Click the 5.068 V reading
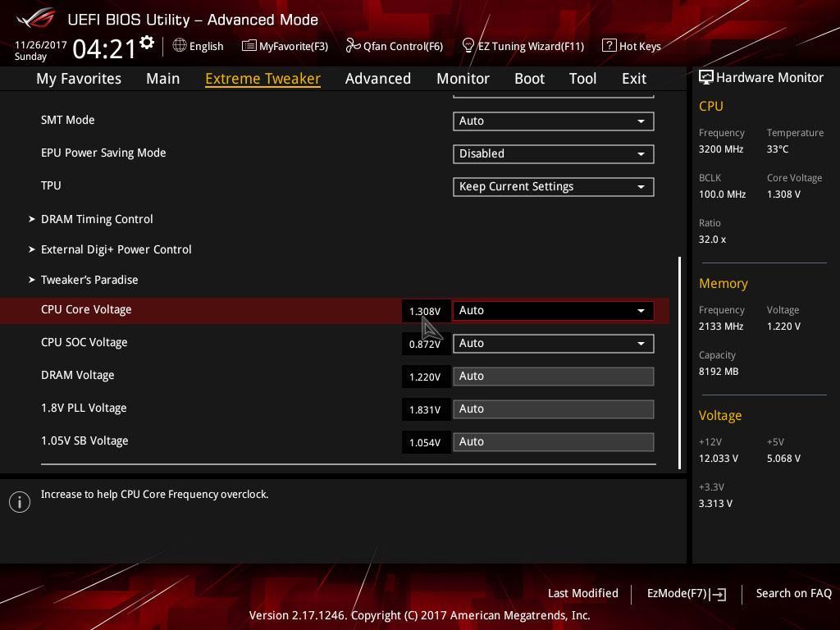Viewport: 840px width, 630px height. (x=783, y=459)
